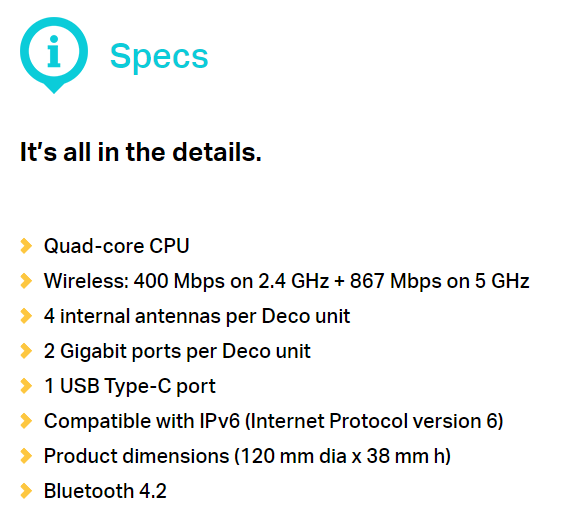
Task: Click the 1 USB Type-C port text
Action: (130, 386)
